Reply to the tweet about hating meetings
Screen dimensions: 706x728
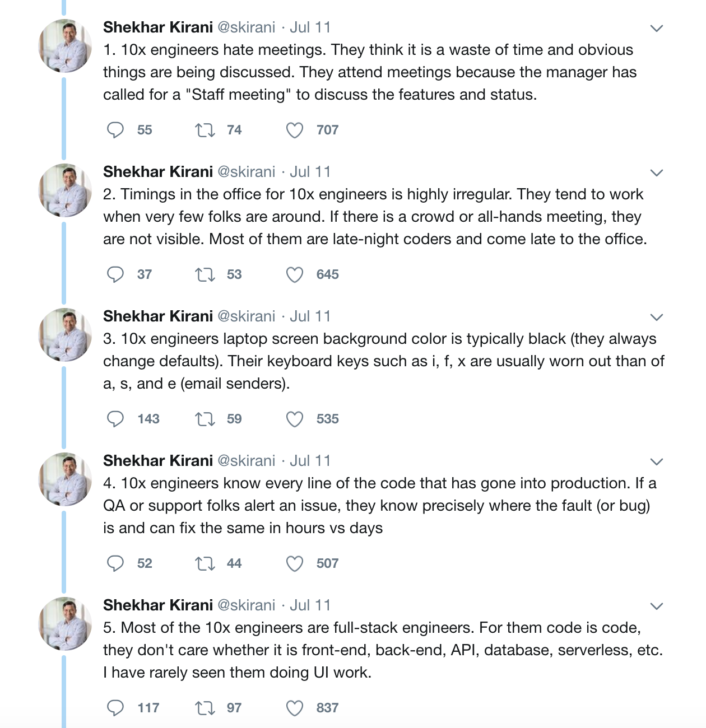point(115,130)
